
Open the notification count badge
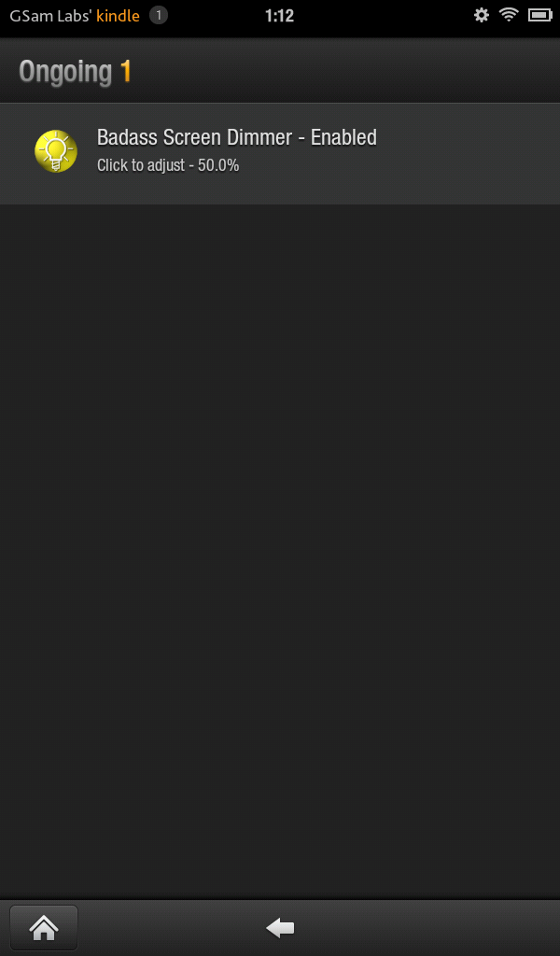pos(159,15)
